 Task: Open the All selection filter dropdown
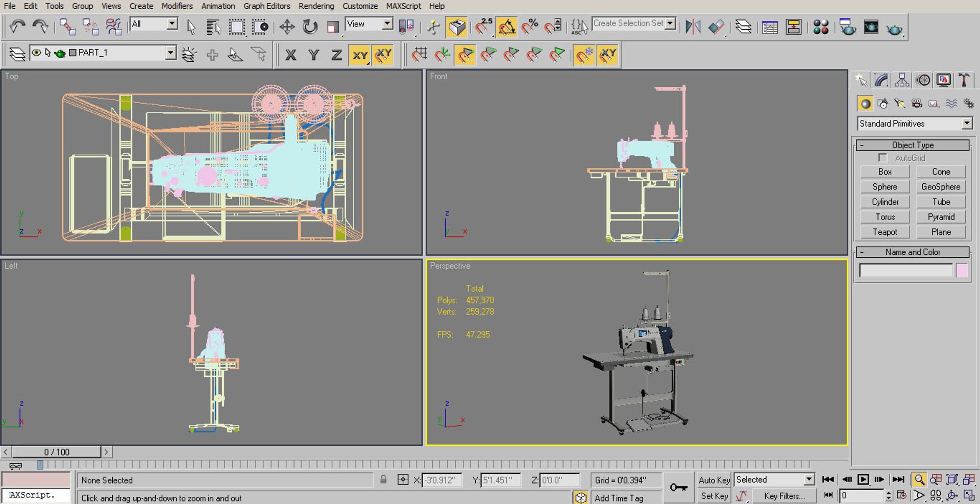[x=173, y=23]
